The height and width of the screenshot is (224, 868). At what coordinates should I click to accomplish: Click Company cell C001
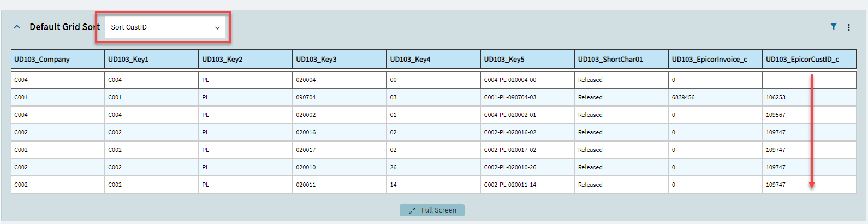[x=58, y=97]
